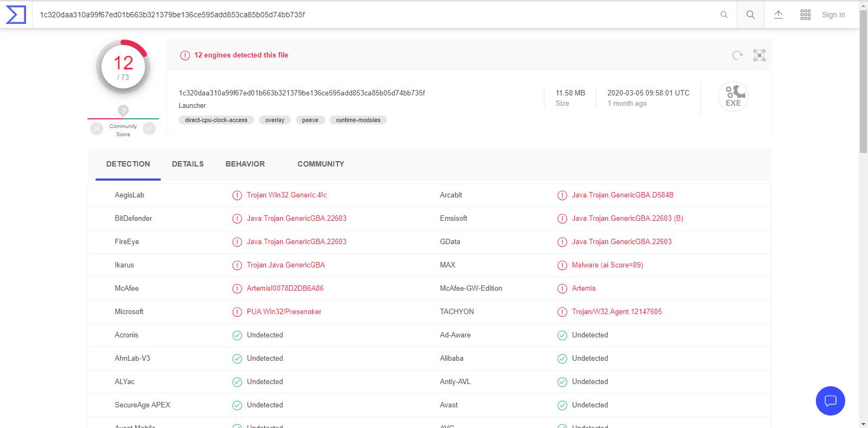868x428 pixels.
Task: Click the SecureAge APEX engine name
Action: click(142, 405)
